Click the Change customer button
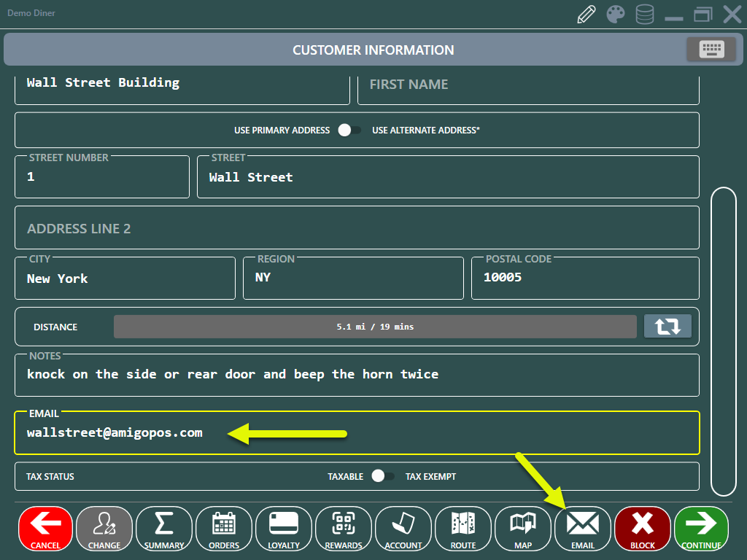Viewport: 747px width, 560px height. click(x=104, y=529)
